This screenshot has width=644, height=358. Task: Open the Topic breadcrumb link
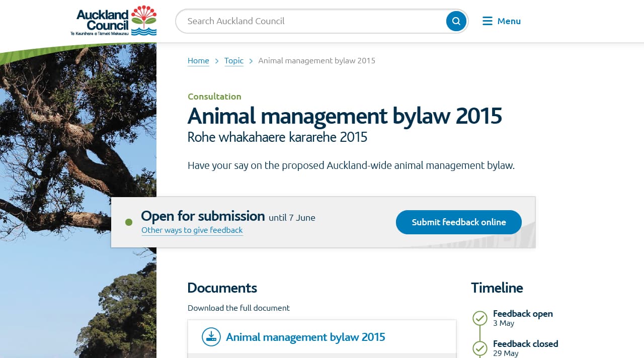click(x=234, y=61)
